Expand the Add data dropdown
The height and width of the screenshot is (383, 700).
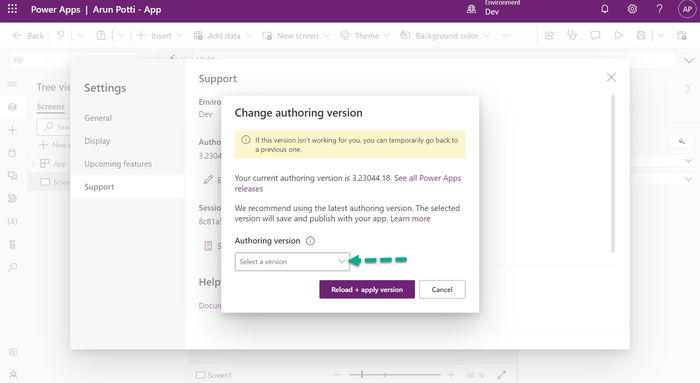249,35
